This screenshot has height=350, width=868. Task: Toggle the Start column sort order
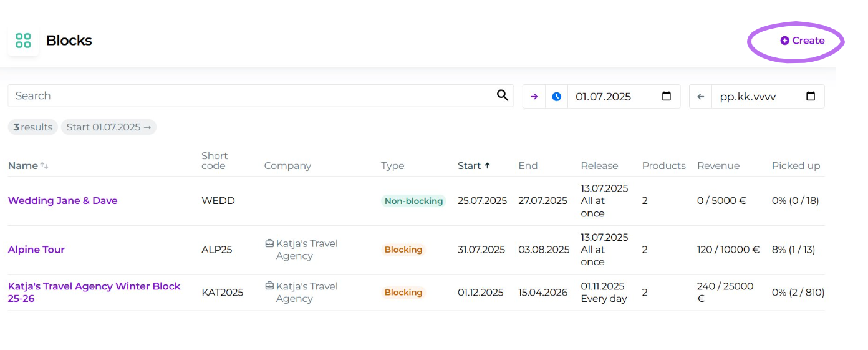(x=474, y=166)
